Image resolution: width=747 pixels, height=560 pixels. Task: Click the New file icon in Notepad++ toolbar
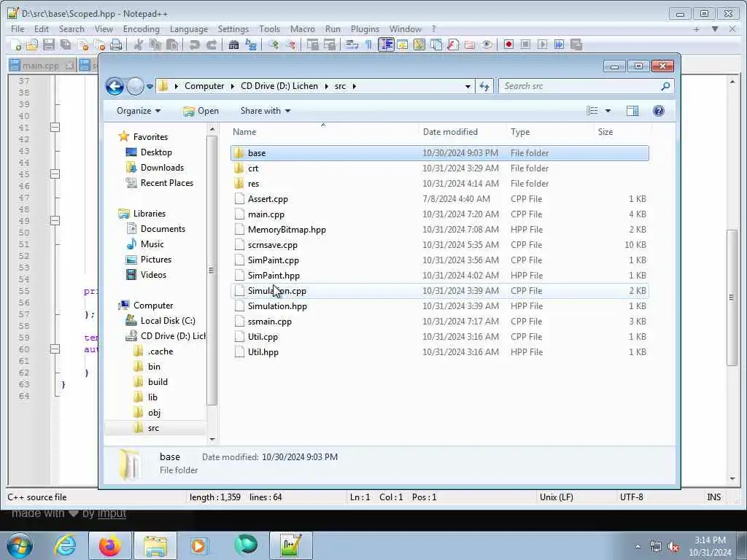[x=15, y=44]
